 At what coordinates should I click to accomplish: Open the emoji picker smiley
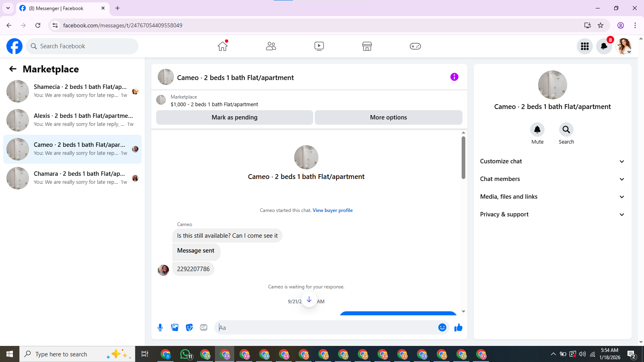[442, 327]
